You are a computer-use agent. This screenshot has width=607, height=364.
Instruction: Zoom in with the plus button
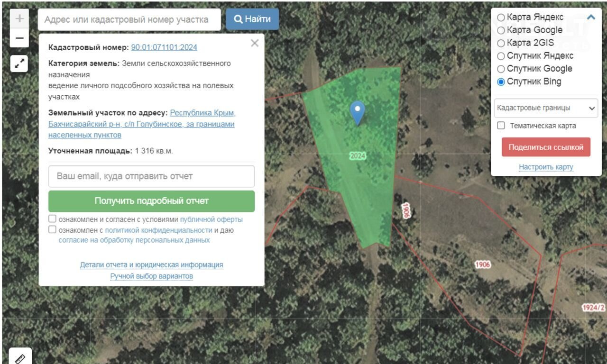point(19,18)
